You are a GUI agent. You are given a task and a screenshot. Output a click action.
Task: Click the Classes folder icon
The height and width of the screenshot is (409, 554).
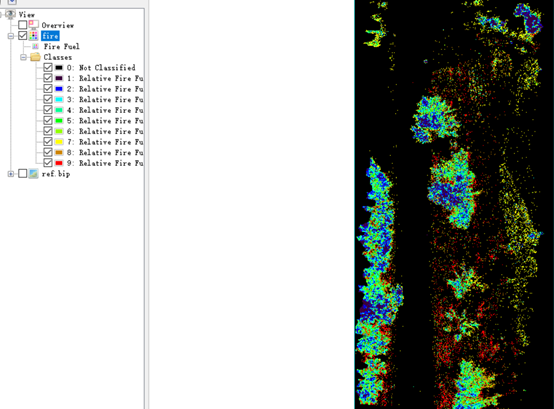[35, 57]
